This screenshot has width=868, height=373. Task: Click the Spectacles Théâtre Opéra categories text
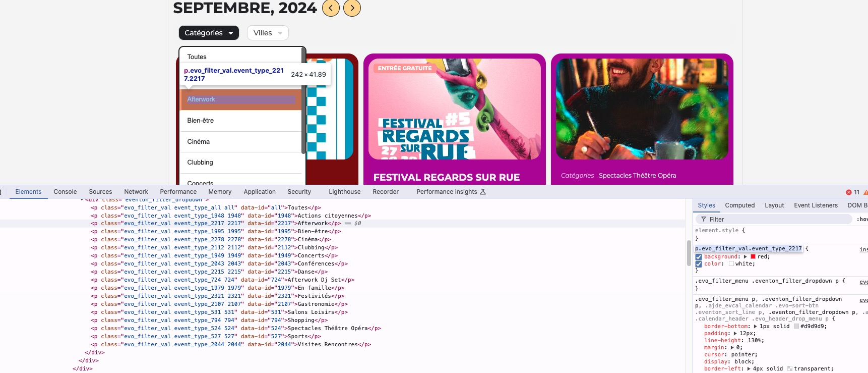637,176
